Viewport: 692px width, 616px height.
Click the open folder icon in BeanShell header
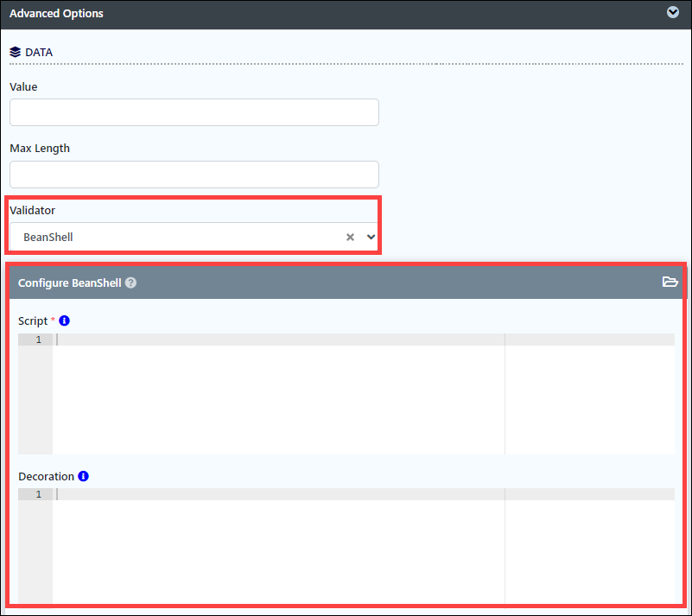[x=670, y=282]
